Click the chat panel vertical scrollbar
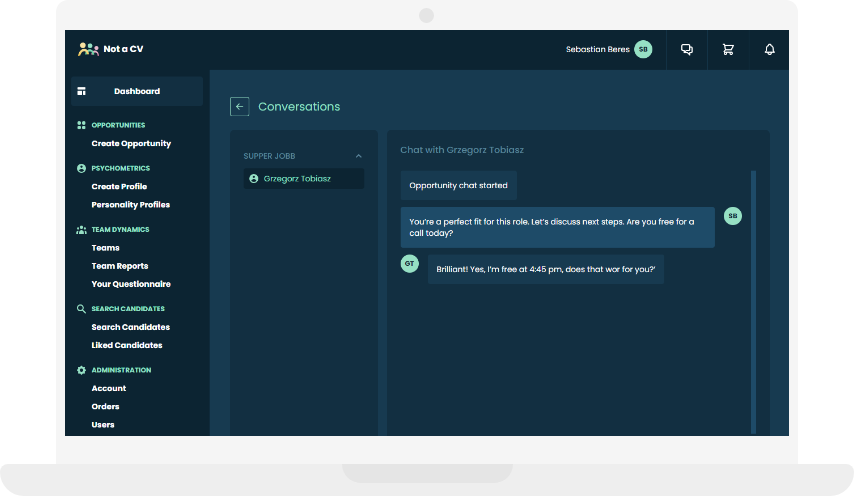Screen dimensions: 854x496 (x=753, y=300)
